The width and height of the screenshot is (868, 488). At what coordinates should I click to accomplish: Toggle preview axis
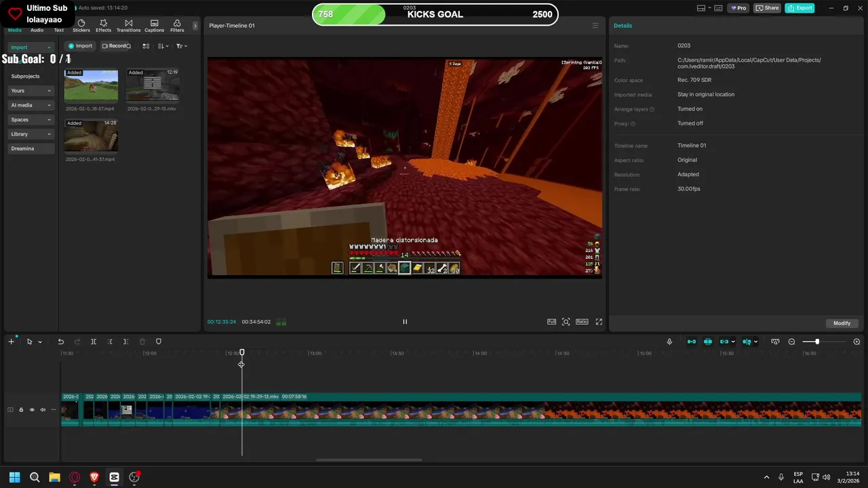[x=746, y=342]
